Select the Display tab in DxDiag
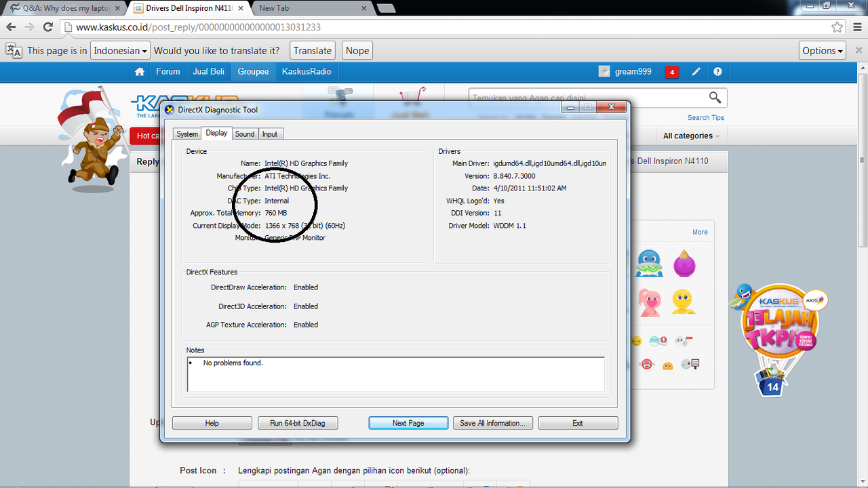The width and height of the screenshot is (868, 488). coord(216,133)
